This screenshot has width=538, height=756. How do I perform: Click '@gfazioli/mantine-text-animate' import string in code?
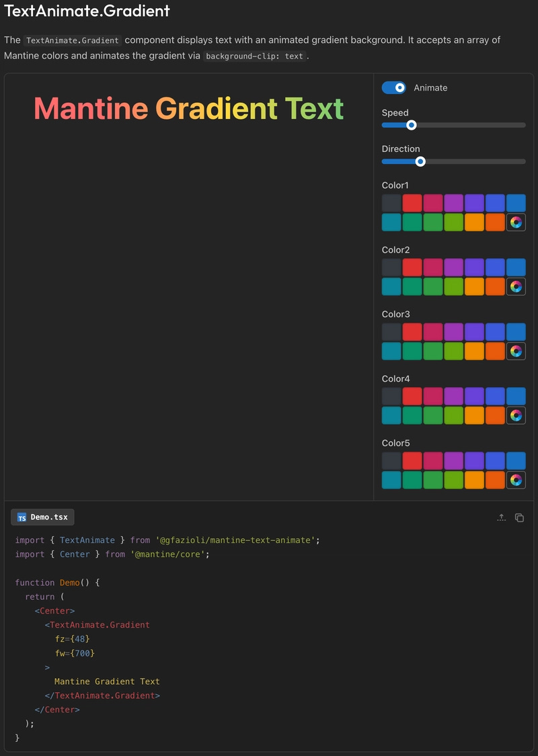click(x=235, y=540)
